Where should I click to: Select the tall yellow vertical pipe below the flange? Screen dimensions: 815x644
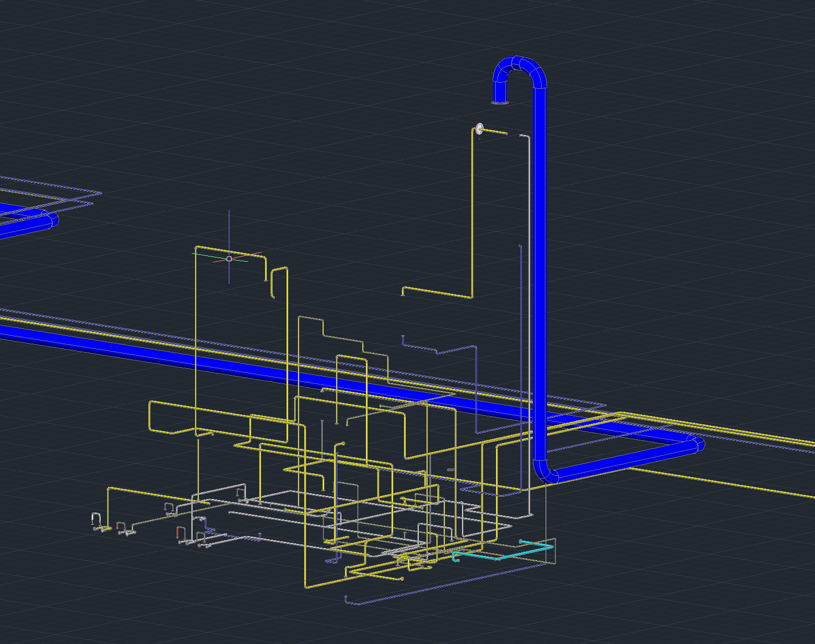[472, 214]
